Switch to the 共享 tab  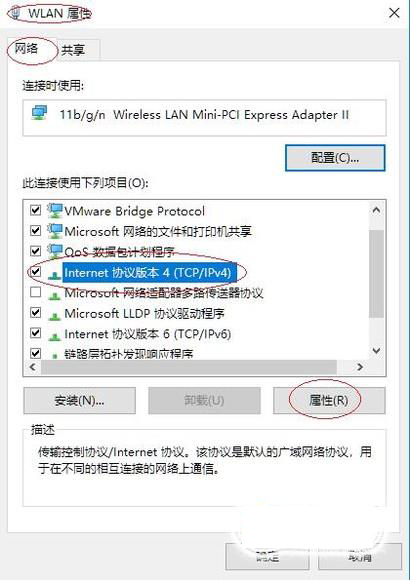[x=73, y=50]
